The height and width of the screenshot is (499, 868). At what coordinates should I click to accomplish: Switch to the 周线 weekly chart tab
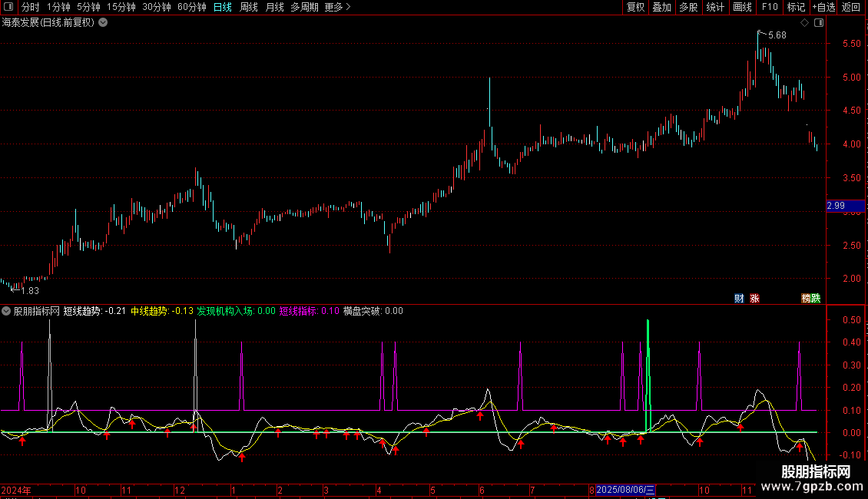click(x=249, y=8)
